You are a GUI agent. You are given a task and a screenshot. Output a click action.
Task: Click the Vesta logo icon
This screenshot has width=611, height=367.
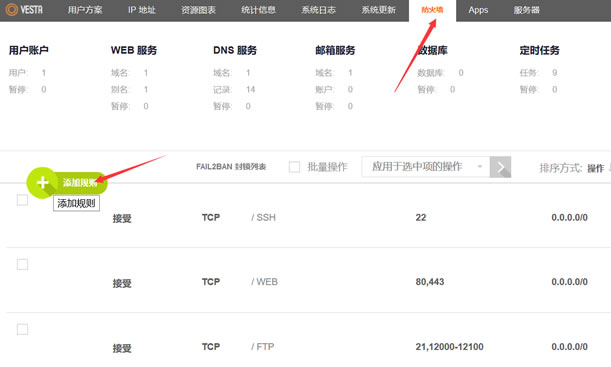[x=12, y=9]
